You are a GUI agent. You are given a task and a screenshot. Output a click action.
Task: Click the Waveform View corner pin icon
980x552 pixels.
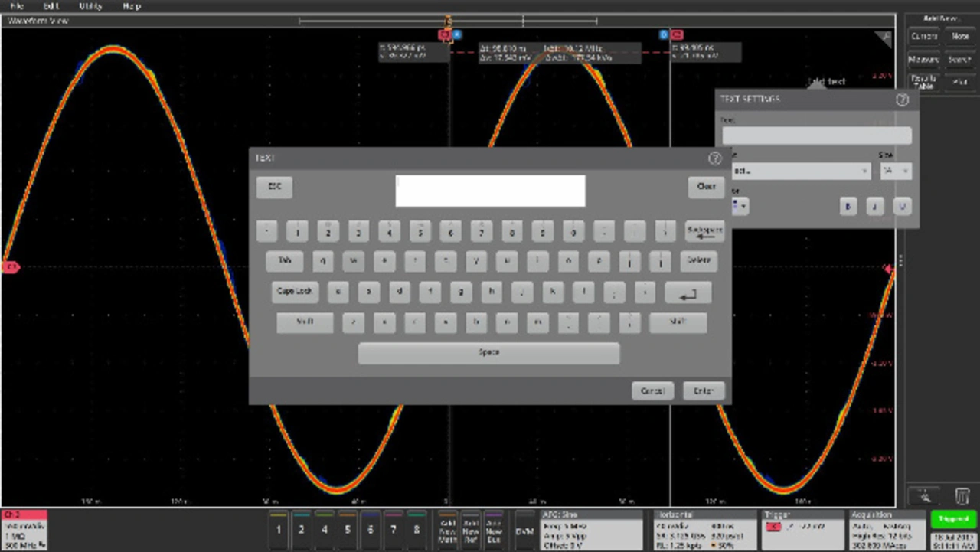[884, 38]
